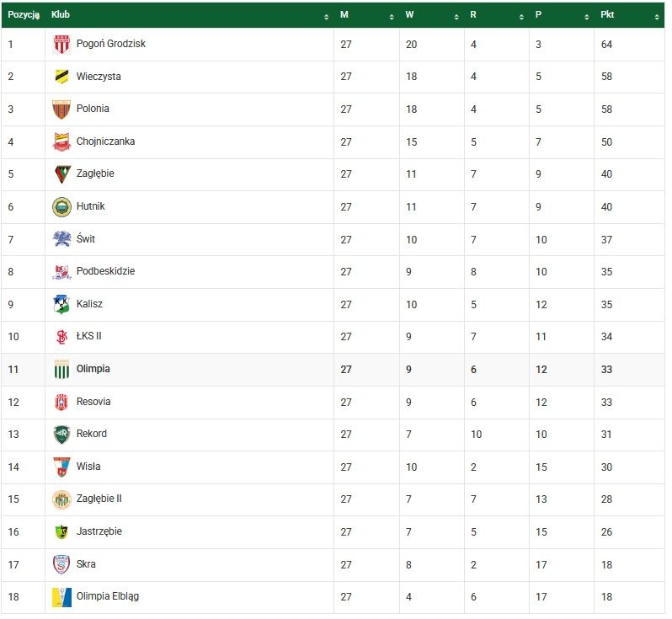Viewport: 672px width, 619px height.
Task: Select the highlighted Olimpia row points cell
Action: [630, 370]
